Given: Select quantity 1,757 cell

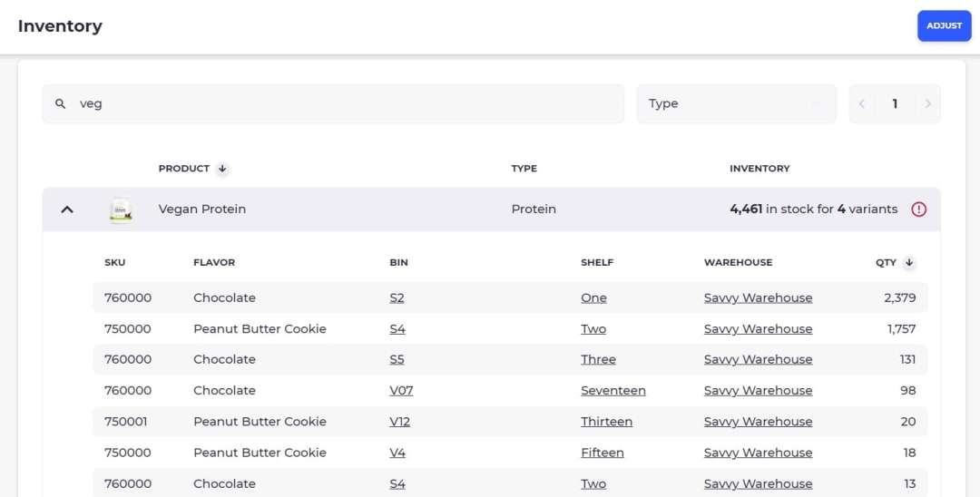Looking at the screenshot, I should pos(901,329).
